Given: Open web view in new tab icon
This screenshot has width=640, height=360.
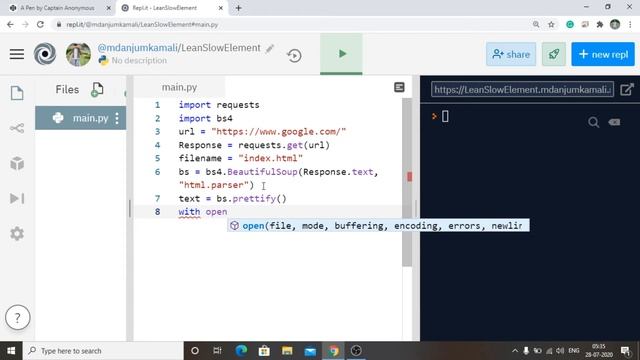Looking at the screenshot, I should coord(627,89).
